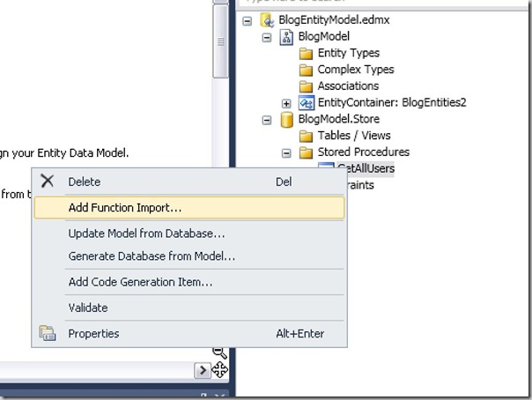Screen dimensions: 532x400
Task: Expand the EntityContainer: BlogEntities2 node
Action: pyautogui.click(x=286, y=103)
